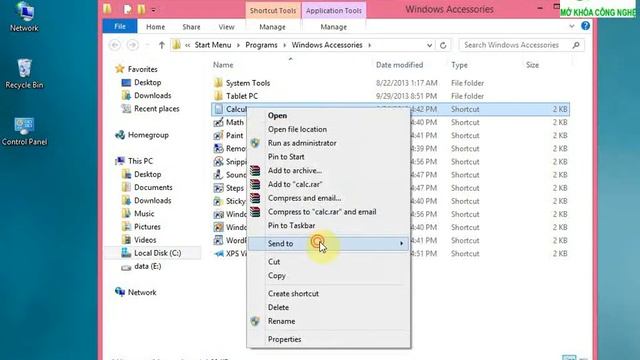Sort by the Name column header
The image size is (640, 360).
tap(223, 65)
